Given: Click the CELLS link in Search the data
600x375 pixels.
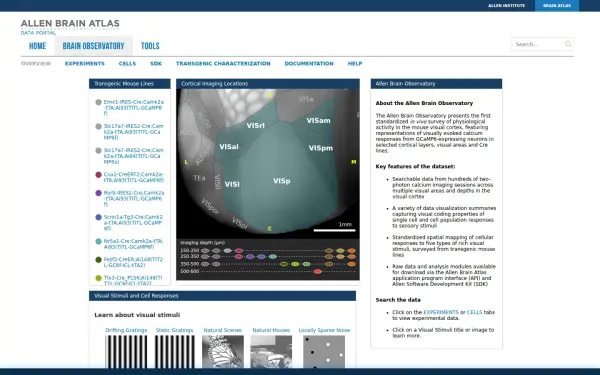Looking at the screenshot, I should (474, 312).
